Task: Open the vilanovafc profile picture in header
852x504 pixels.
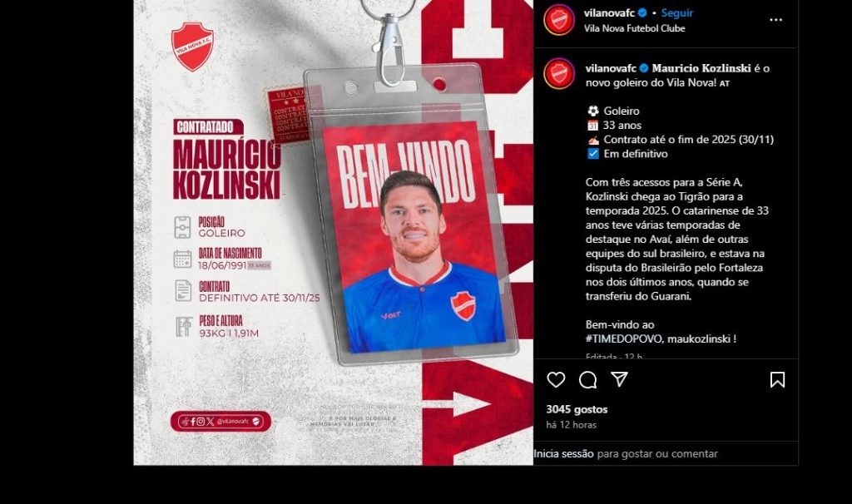Action: [x=559, y=20]
